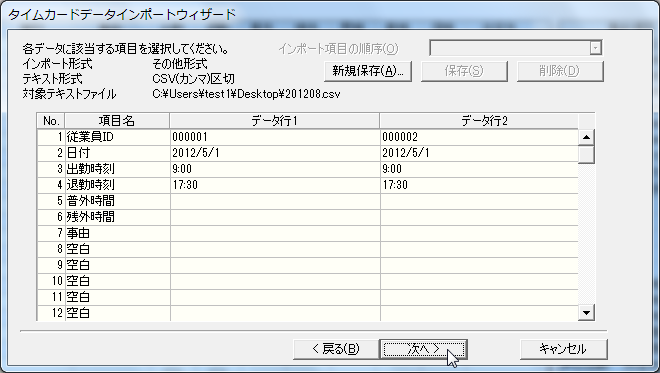
Task: Select the 空白 cell in row 9
Action: 117,265
